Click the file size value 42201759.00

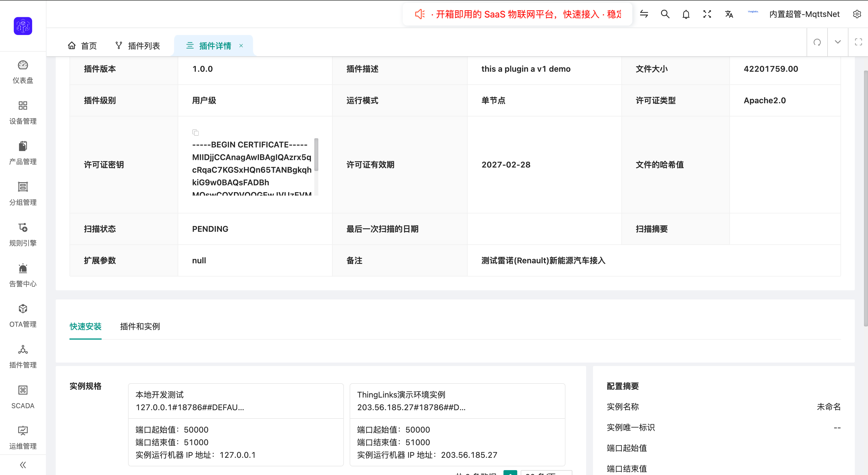(771, 69)
